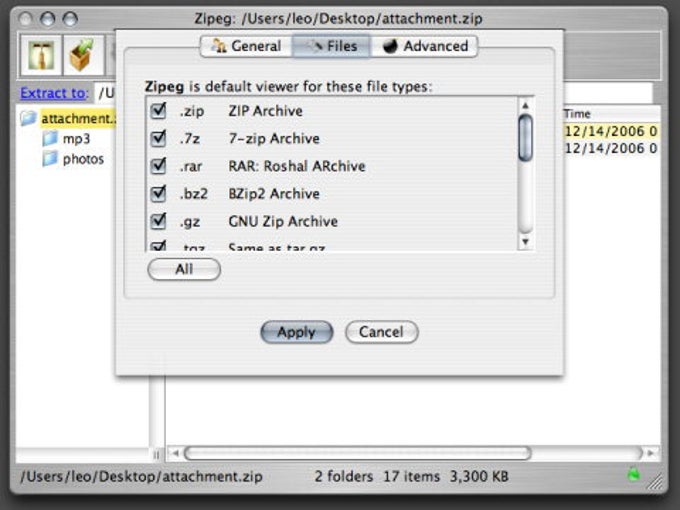Viewport: 680px width, 510px height.
Task: Click the 17 items status text
Action: click(x=411, y=477)
